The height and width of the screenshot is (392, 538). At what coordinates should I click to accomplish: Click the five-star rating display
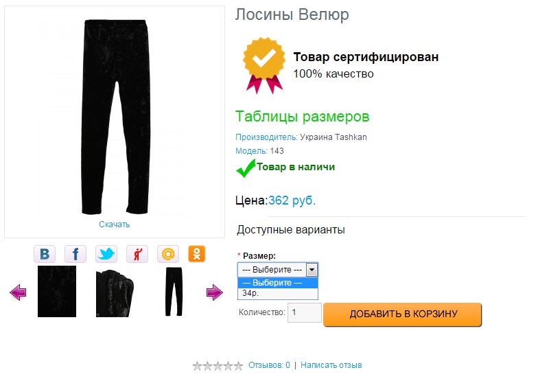click(218, 366)
